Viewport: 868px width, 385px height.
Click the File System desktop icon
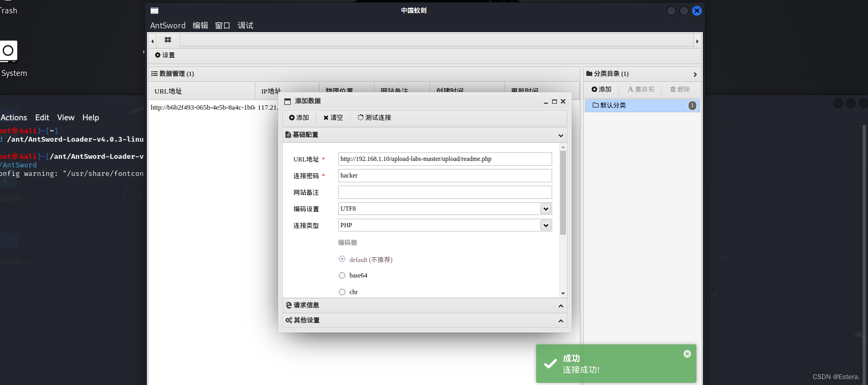tap(9, 51)
